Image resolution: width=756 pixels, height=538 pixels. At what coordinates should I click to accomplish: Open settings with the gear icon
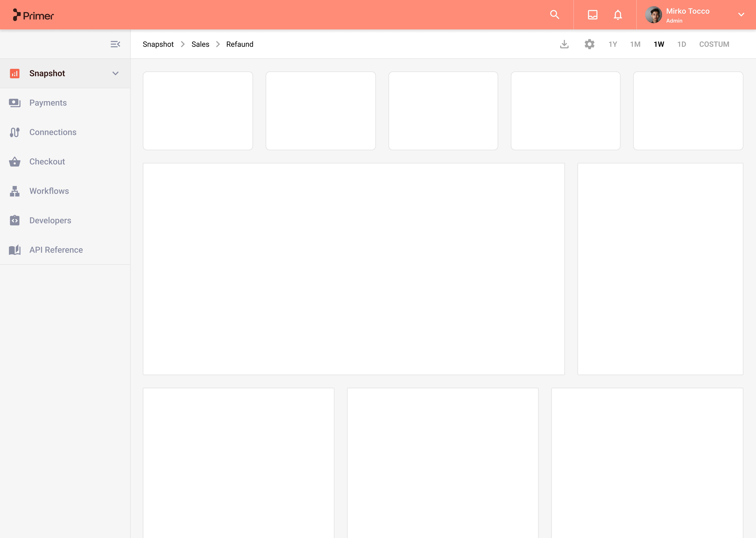tap(590, 44)
